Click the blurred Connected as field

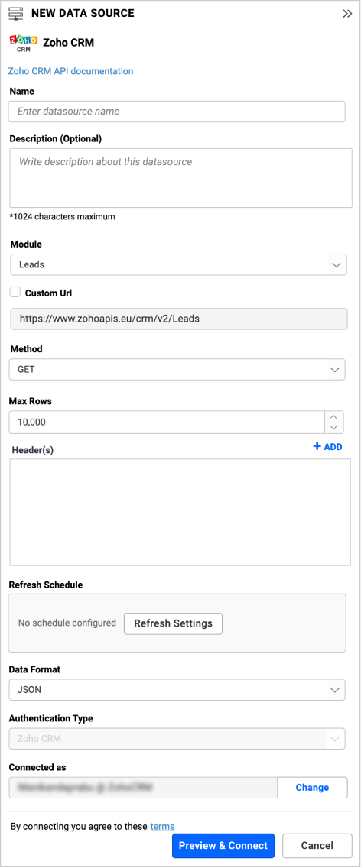142,787
